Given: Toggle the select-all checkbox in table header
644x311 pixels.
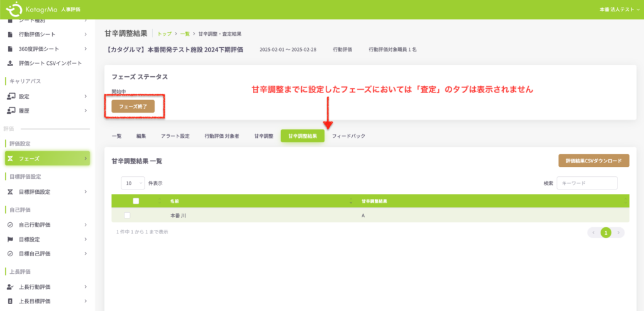Looking at the screenshot, I should point(136,201).
